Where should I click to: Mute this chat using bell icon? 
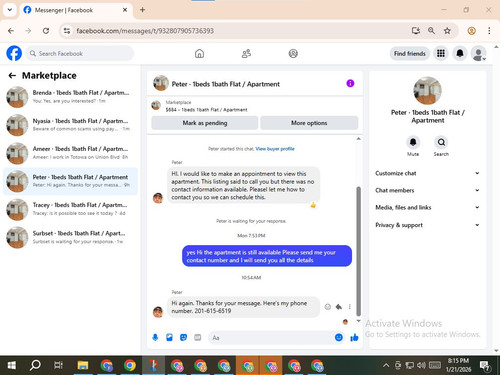[x=413, y=142]
